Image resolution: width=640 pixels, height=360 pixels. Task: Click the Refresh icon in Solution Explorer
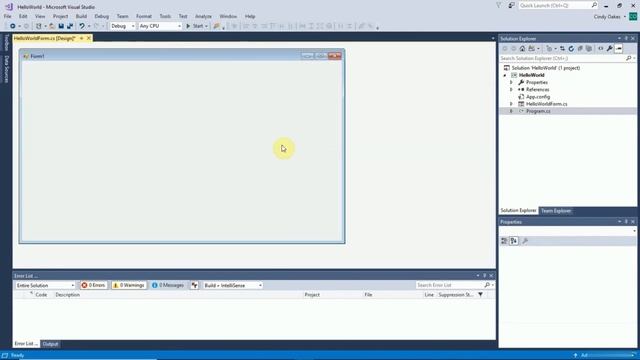pyautogui.click(x=571, y=49)
